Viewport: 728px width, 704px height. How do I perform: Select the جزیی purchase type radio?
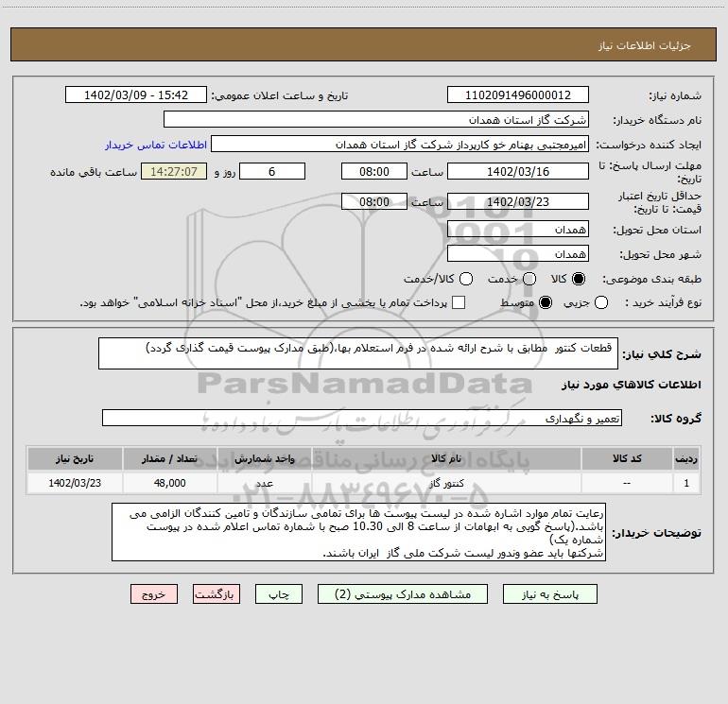pos(600,302)
